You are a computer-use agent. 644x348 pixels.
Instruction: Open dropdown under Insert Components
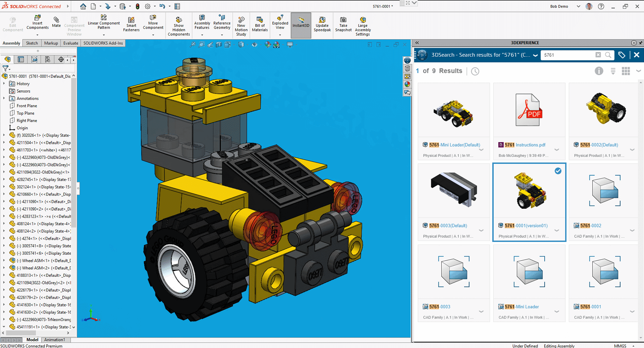[x=37, y=35]
